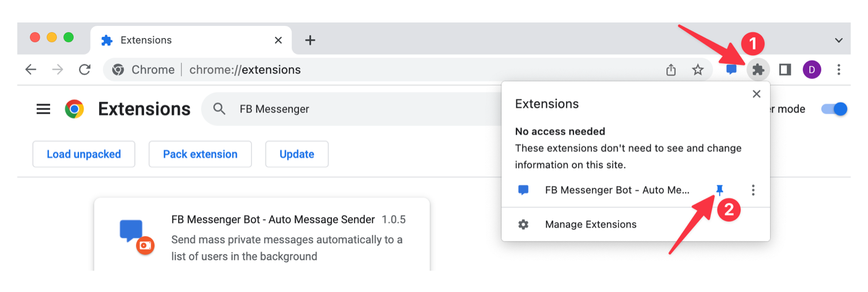The width and height of the screenshot is (868, 292).
Task: Unpin FB Messenger Bot with pin icon
Action: click(x=719, y=190)
